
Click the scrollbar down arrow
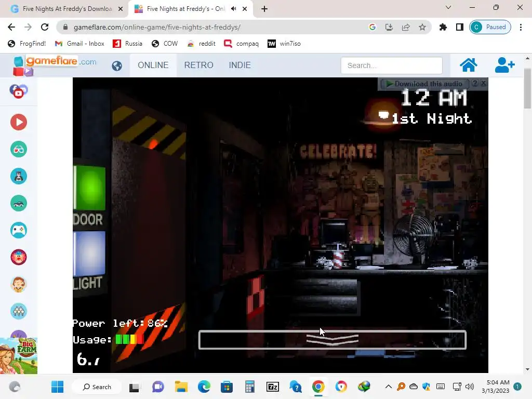click(528, 369)
